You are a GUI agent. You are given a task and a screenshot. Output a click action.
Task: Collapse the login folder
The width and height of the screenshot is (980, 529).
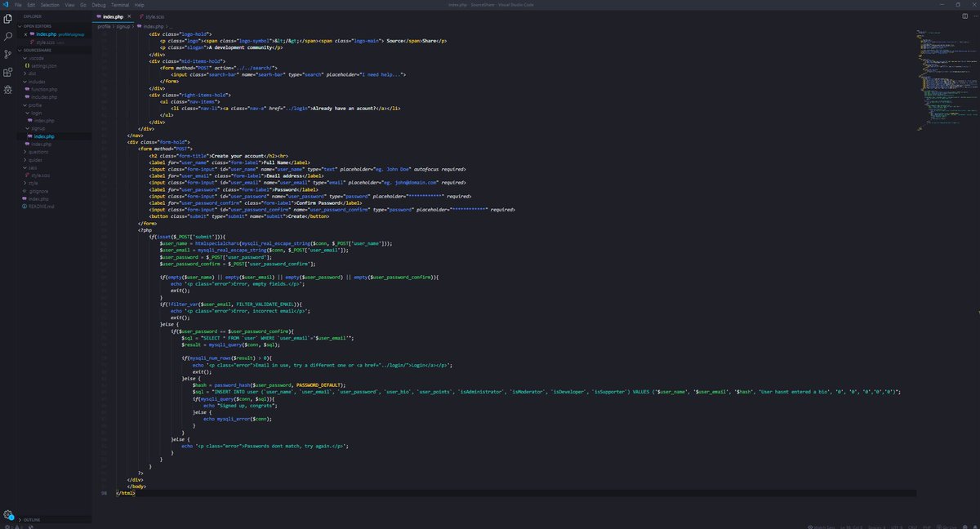[54, 113]
